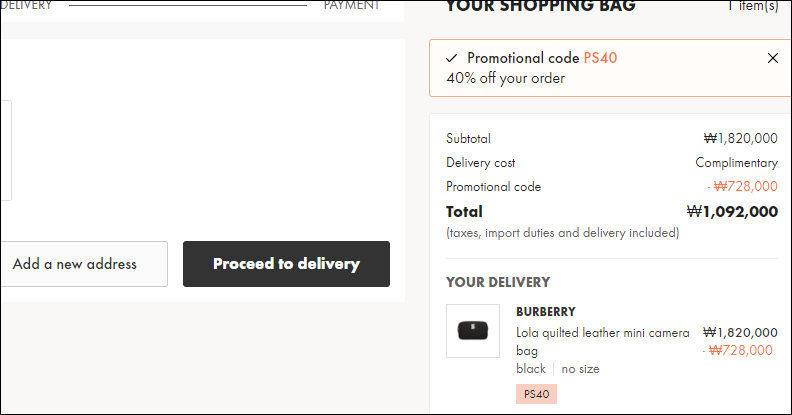Image resolution: width=792 pixels, height=415 pixels.
Task: Click the Promotional code discount -₩728,000 in summary
Action: pyautogui.click(x=742, y=186)
